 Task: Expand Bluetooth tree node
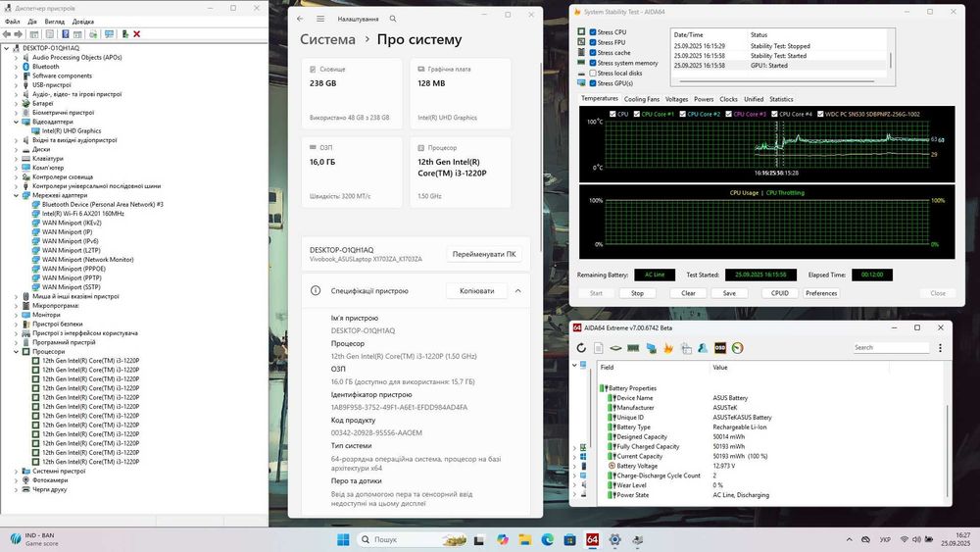tap(17, 67)
